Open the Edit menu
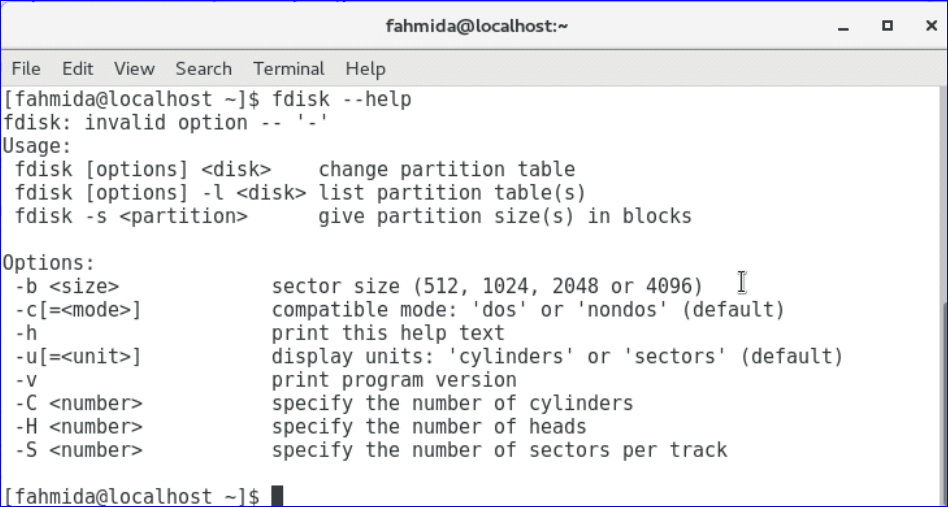This screenshot has height=507, width=948. click(77, 69)
